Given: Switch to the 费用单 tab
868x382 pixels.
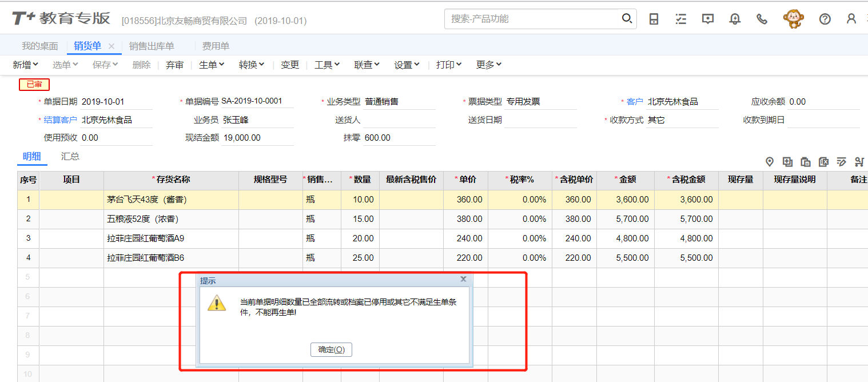Looking at the screenshot, I should [216, 46].
